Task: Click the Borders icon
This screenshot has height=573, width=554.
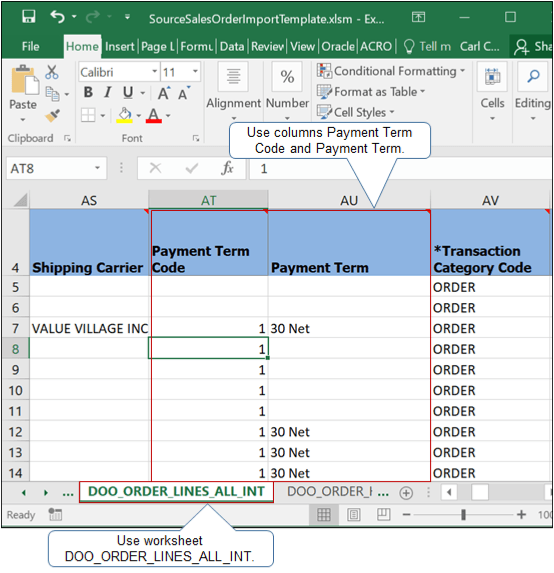Action: 88,115
